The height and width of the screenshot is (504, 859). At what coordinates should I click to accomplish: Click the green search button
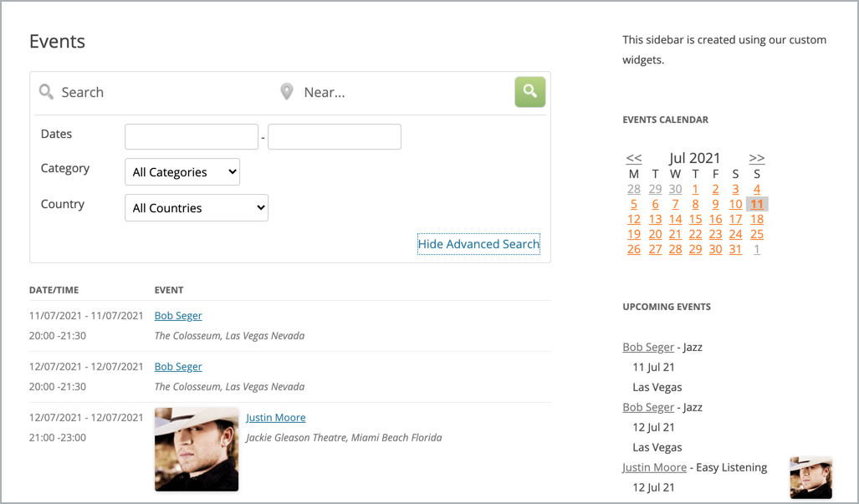[529, 92]
